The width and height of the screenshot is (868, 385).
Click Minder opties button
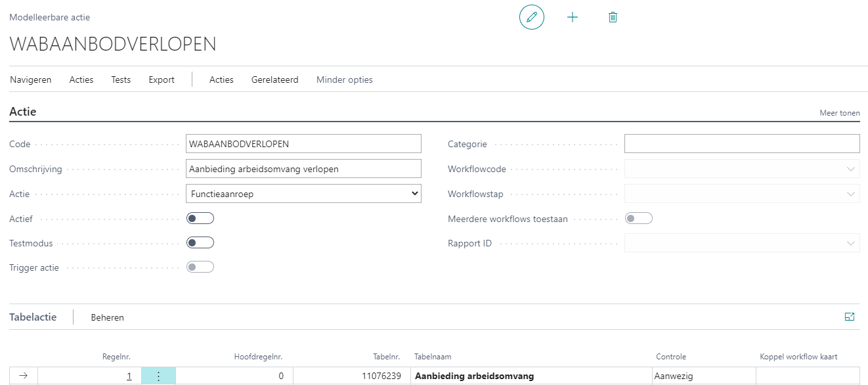point(344,79)
